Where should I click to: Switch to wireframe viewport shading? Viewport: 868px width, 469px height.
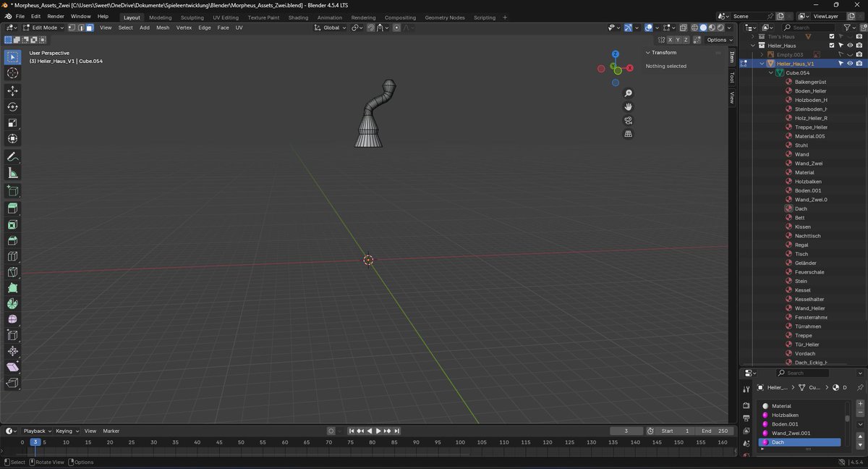coord(694,28)
